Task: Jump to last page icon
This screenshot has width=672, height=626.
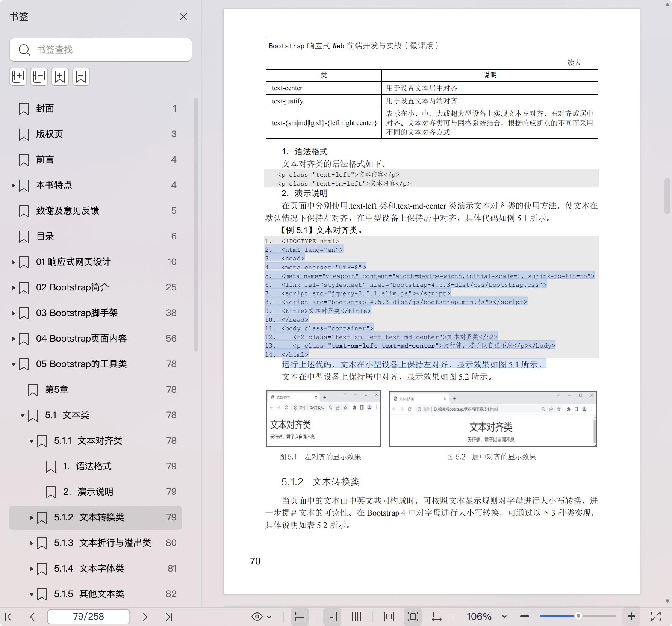Action: click(169, 617)
